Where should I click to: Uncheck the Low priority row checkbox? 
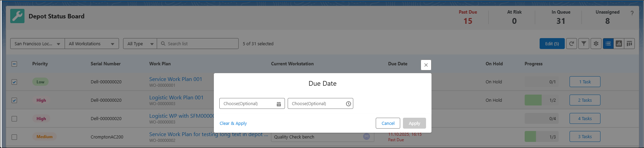click(x=14, y=82)
